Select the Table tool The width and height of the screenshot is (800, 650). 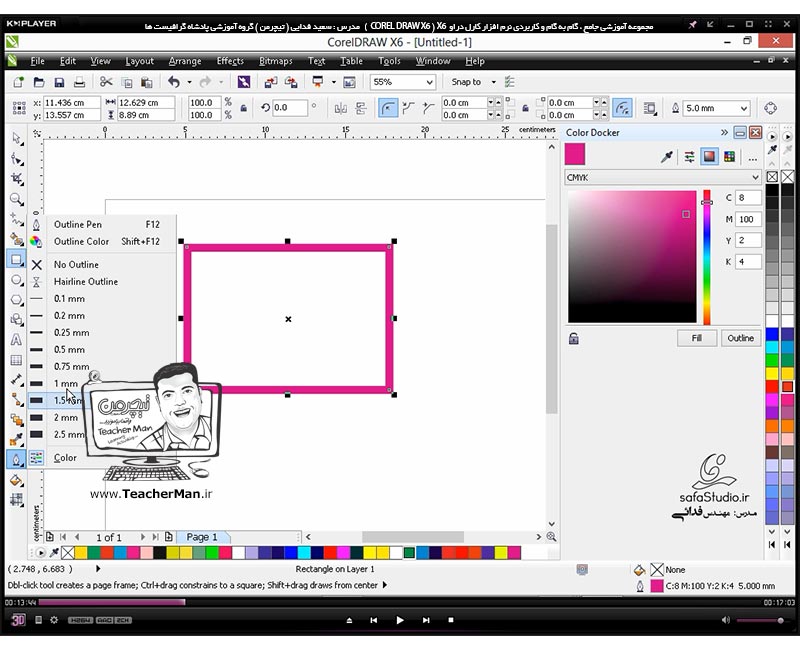tap(17, 361)
